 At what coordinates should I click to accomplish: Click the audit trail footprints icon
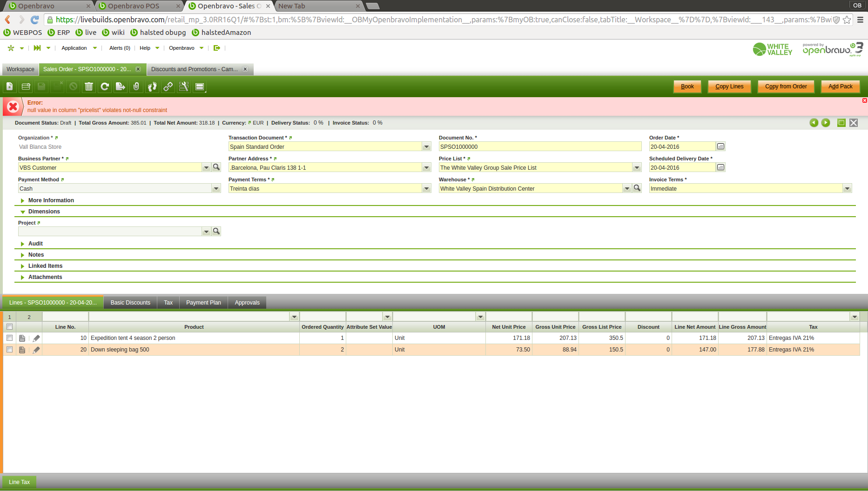152,86
